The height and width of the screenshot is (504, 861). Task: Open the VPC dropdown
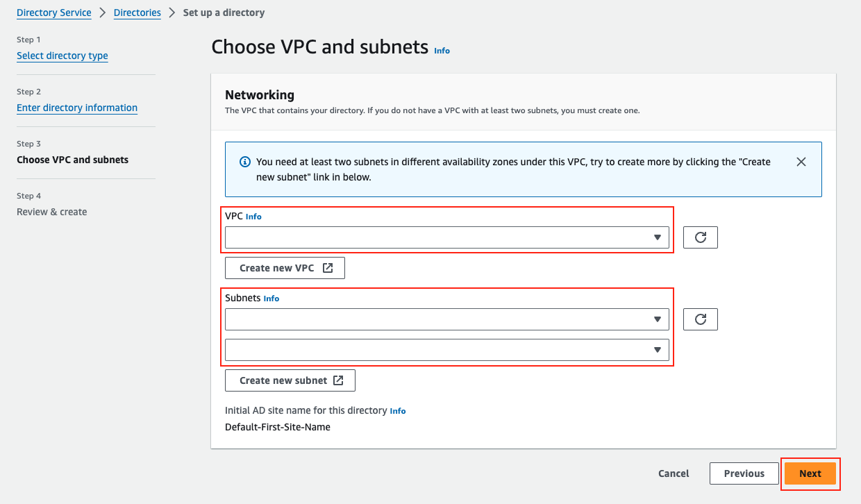(446, 237)
